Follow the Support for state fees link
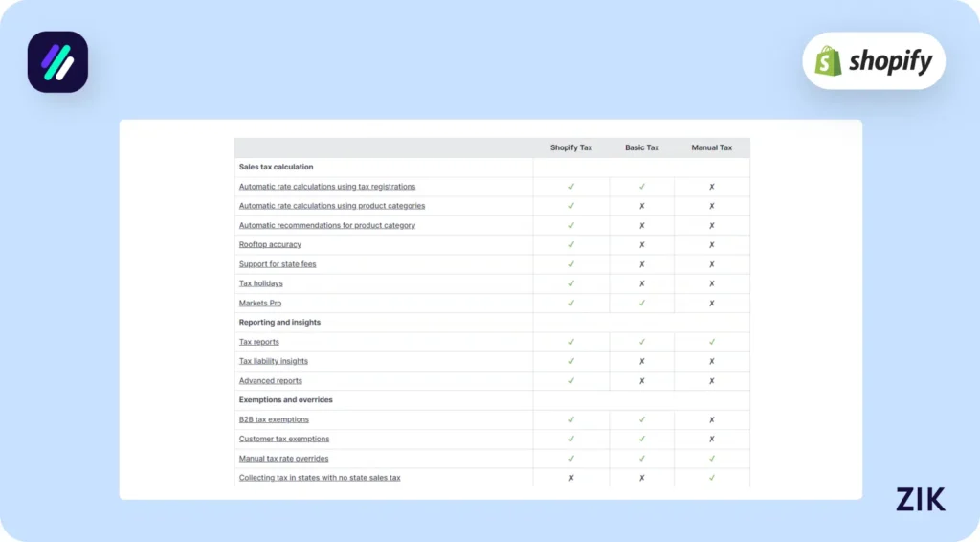The height and width of the screenshot is (542, 980). click(278, 264)
